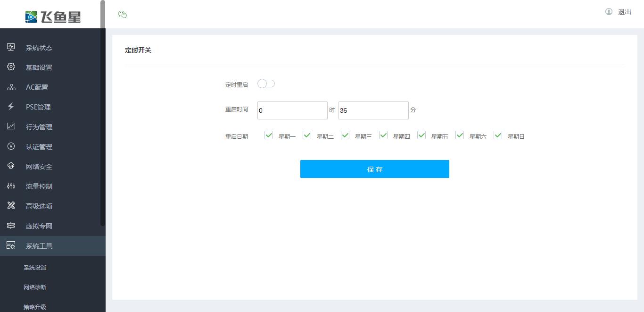644x312 pixels.
Task: Uncheck the 星期四 checkbox
Action: tap(383, 135)
